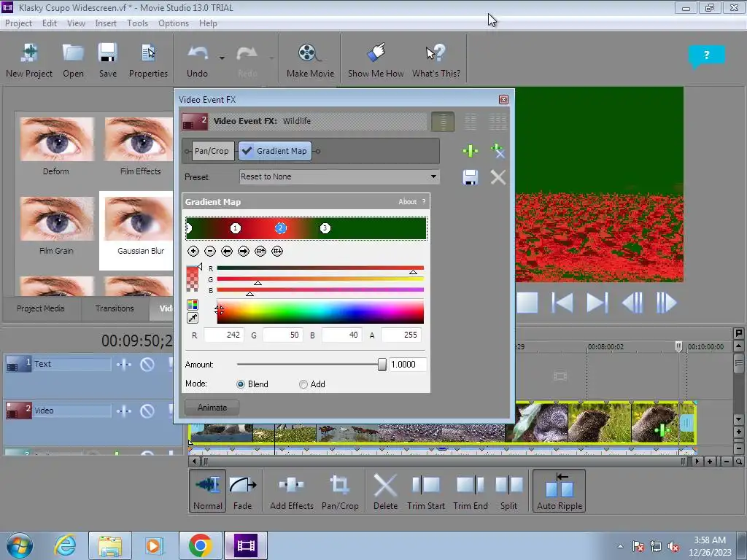Open Internet Explorer from the taskbar
The image size is (747, 560).
coord(65,545)
